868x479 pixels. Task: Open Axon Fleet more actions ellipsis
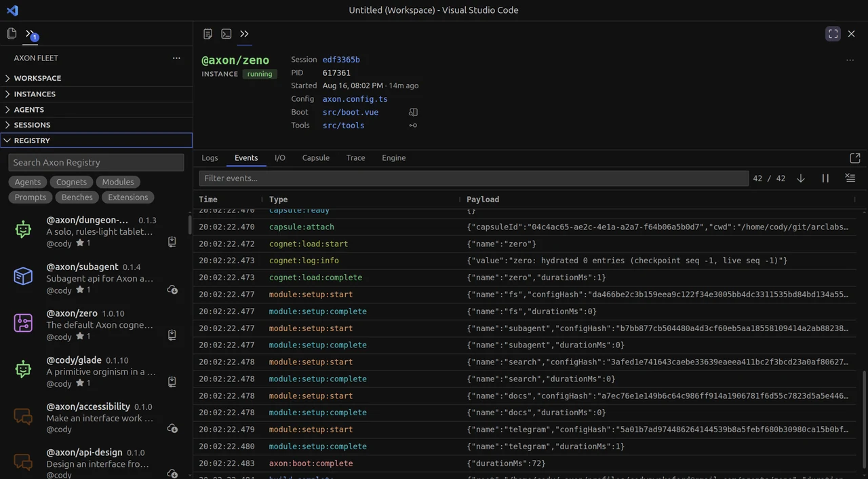(x=176, y=58)
